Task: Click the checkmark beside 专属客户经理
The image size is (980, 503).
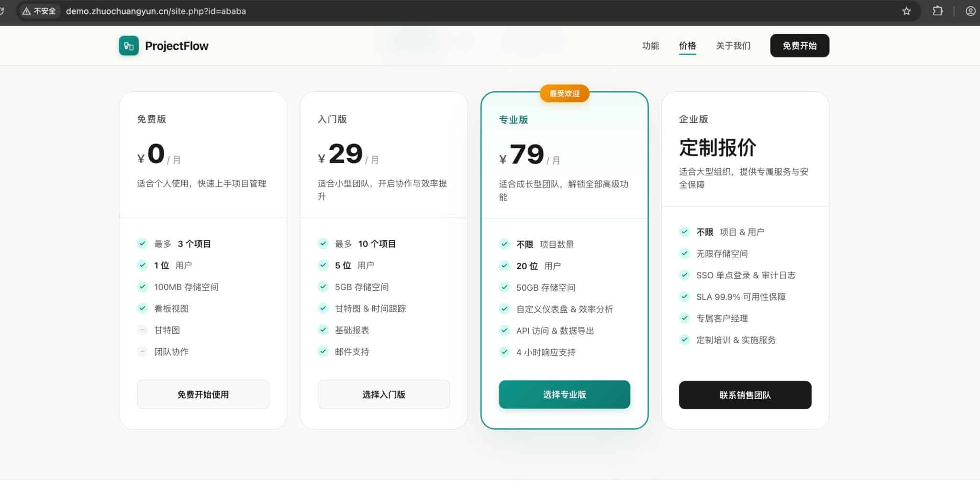Action: (684, 318)
